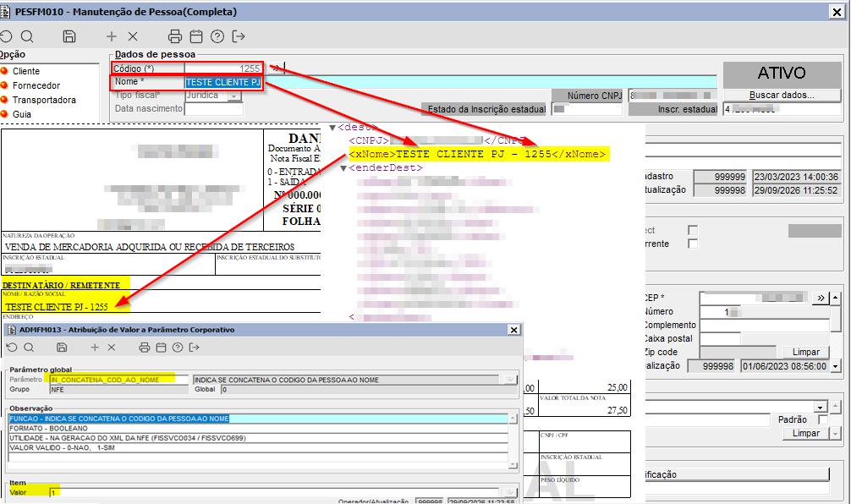Open dropdown arrow next to lower Limpar button

[x=834, y=434]
